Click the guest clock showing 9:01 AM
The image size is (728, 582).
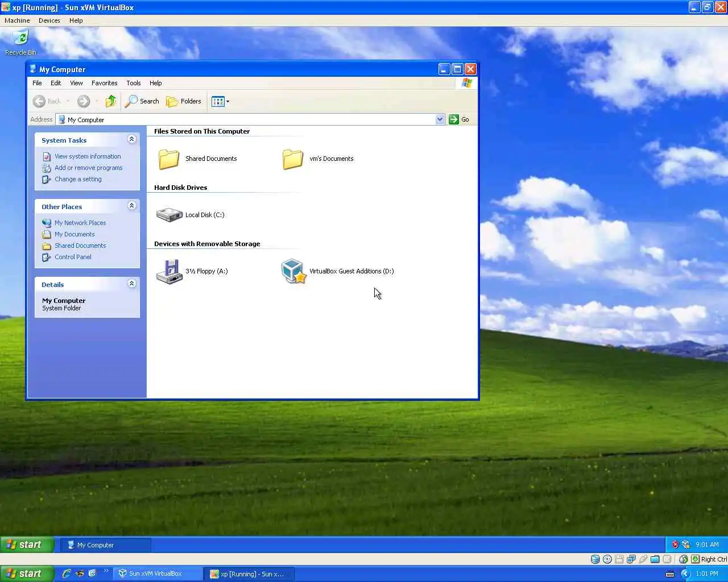click(x=707, y=544)
